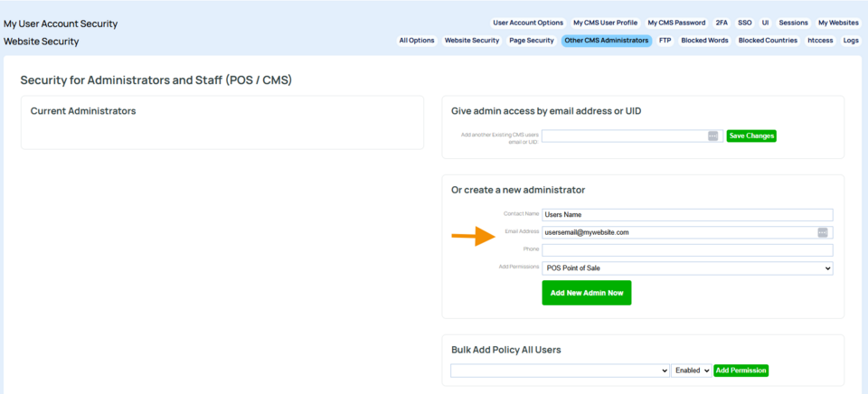
Task: Open the Sessions tab
Action: pyautogui.click(x=793, y=23)
